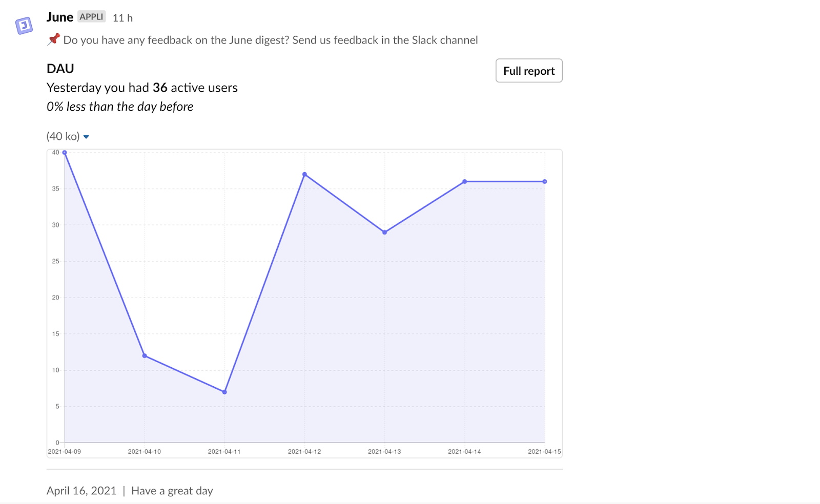The image size is (820, 504).
Task: Click the data point for 2021-04-14
Action: [465, 182]
